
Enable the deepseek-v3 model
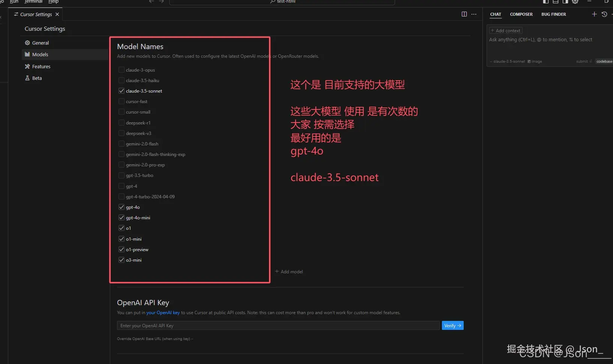[122, 133]
